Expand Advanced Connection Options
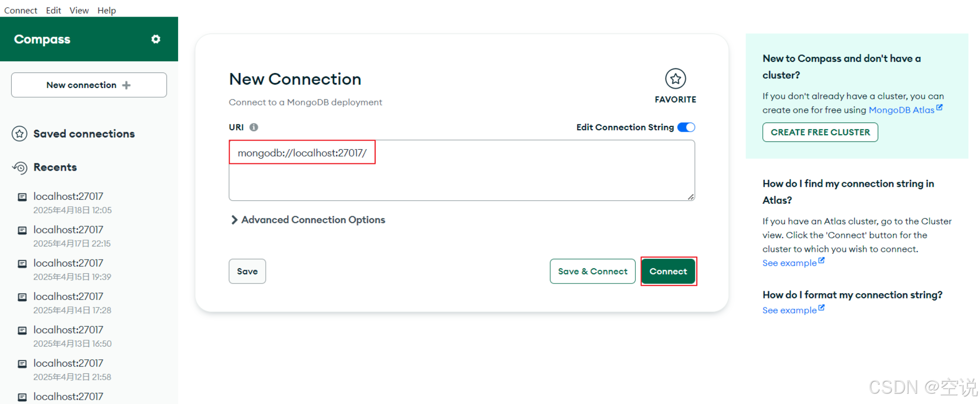 tap(308, 220)
